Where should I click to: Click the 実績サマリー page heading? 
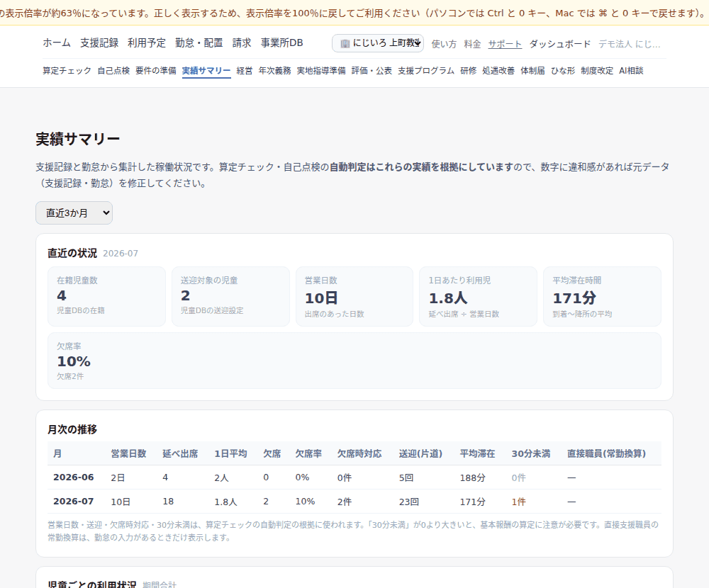(x=78, y=139)
